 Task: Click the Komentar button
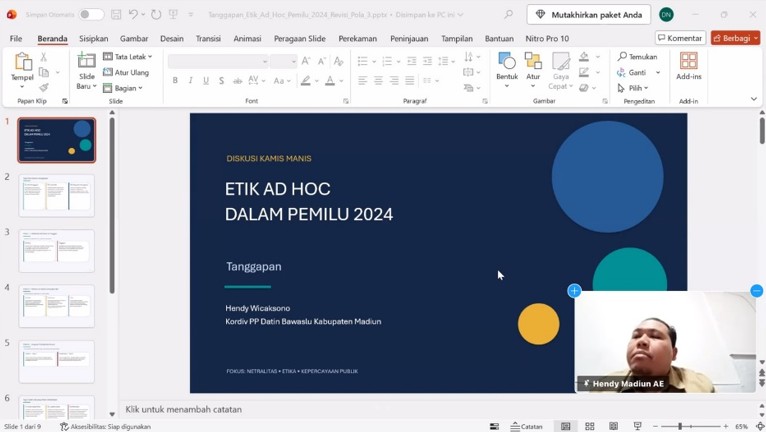tap(680, 38)
